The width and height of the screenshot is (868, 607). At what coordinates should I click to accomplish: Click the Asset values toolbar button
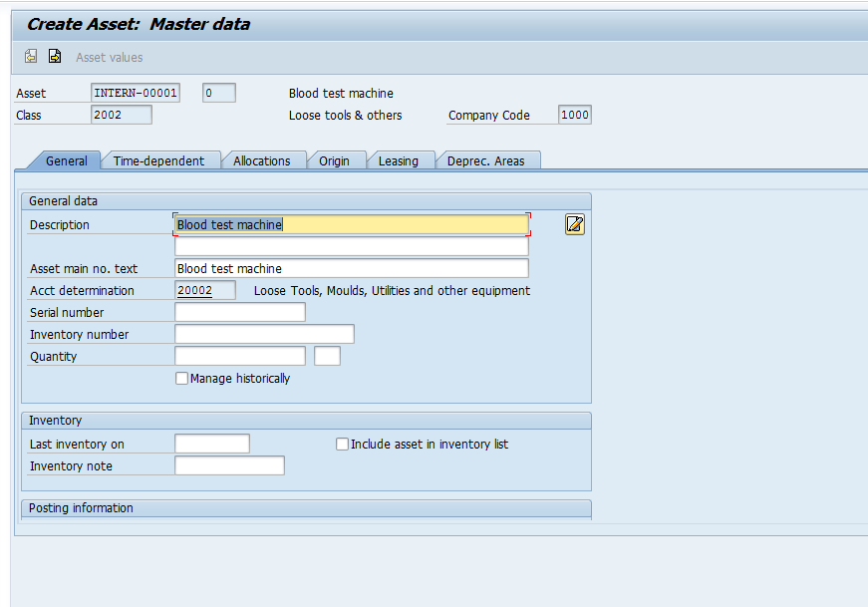coord(109,58)
